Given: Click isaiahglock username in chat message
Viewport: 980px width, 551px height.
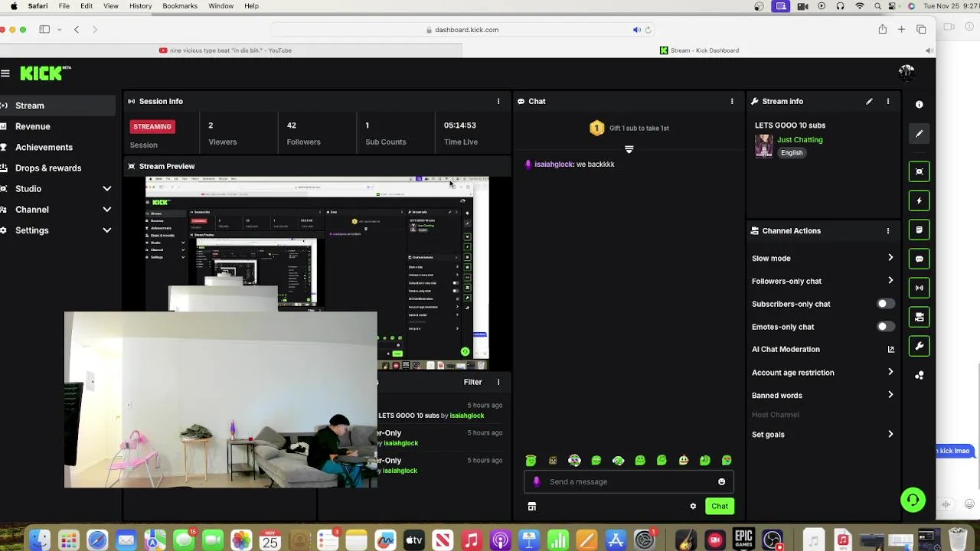Looking at the screenshot, I should pyautogui.click(x=554, y=165).
